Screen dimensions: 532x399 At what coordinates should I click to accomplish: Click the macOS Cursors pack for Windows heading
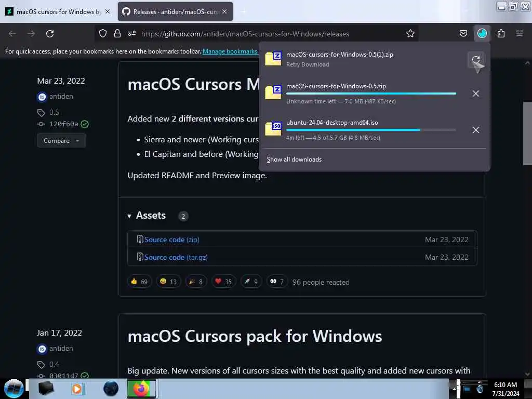click(255, 336)
